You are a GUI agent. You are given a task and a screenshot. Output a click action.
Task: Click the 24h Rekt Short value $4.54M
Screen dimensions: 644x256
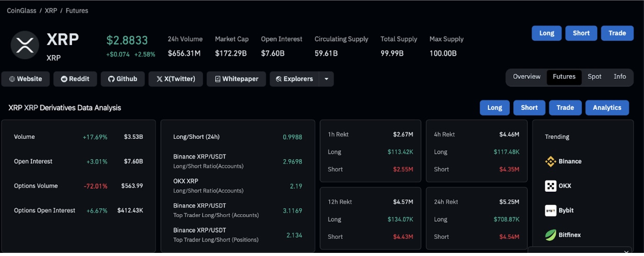[509, 237]
